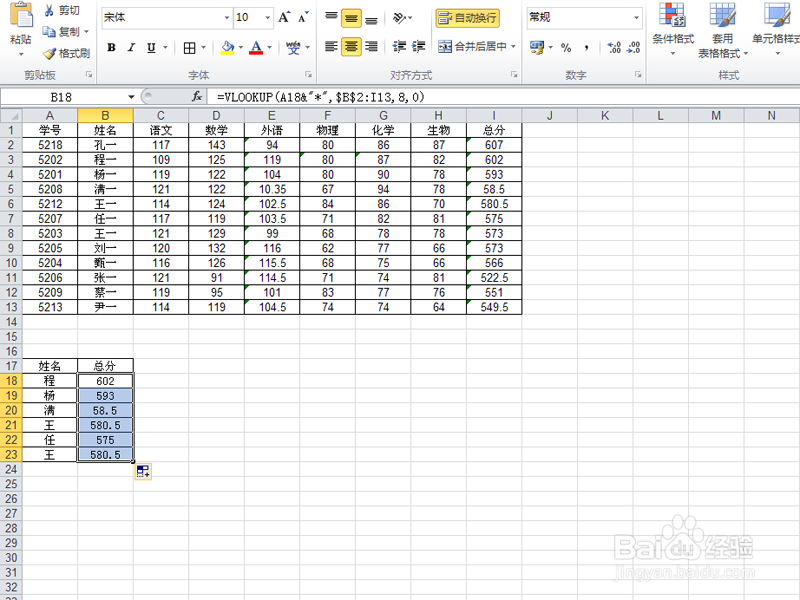Image resolution: width=800 pixels, height=600 pixels.
Task: Open the number format (常规) dropdown
Action: (x=636, y=18)
